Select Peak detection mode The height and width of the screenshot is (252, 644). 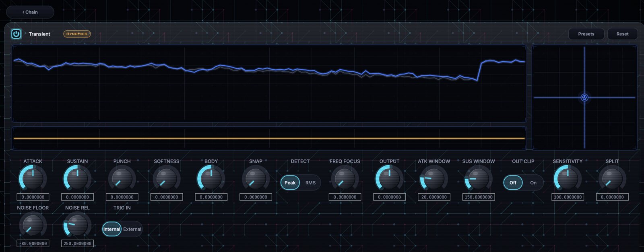290,183
